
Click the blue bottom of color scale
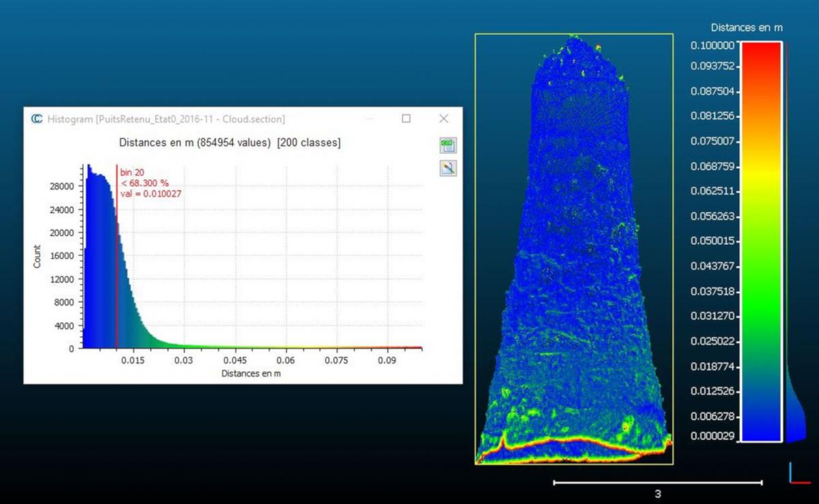coord(761,426)
